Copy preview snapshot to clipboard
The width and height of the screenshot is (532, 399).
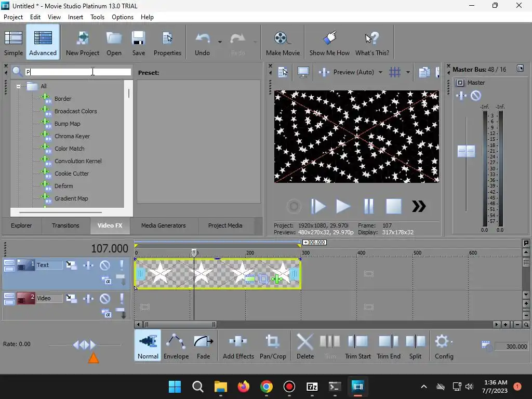[x=424, y=72]
